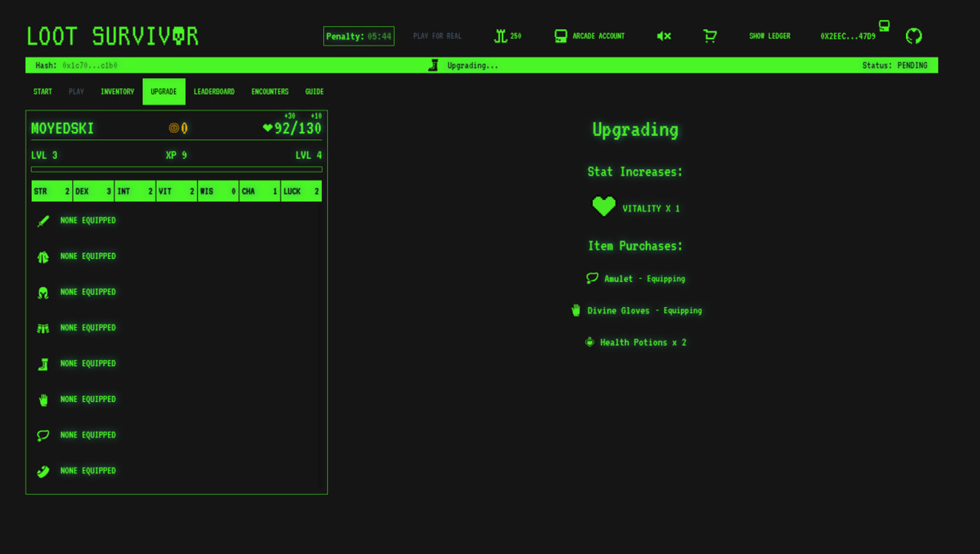Screen dimensions: 980x554
Task: Select the empty helmet slot icon
Action: 43,292
